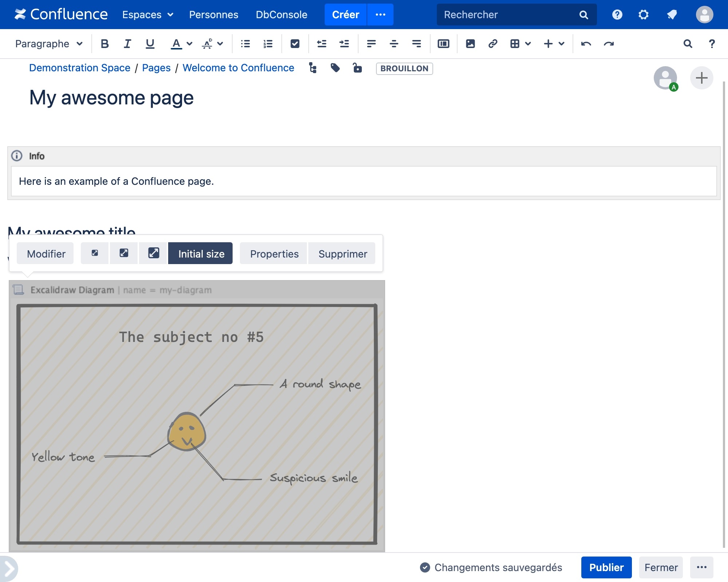This screenshot has height=582, width=728.
Task: Set diagram to the largest size icon
Action: point(153,253)
